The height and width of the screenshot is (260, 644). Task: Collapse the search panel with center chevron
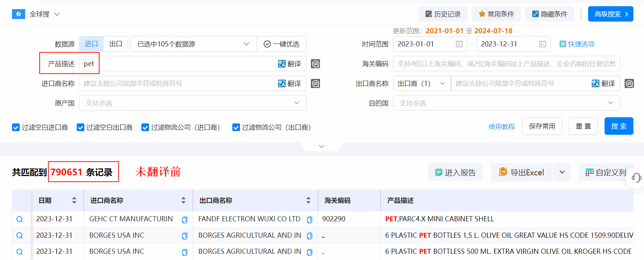click(x=321, y=146)
